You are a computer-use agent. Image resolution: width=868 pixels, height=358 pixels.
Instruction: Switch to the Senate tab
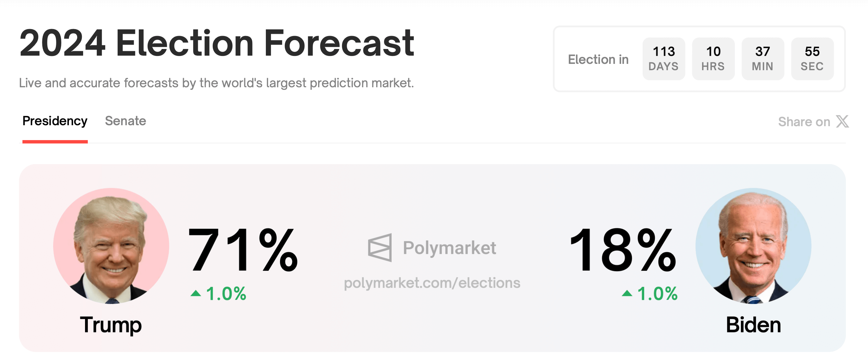tap(125, 121)
